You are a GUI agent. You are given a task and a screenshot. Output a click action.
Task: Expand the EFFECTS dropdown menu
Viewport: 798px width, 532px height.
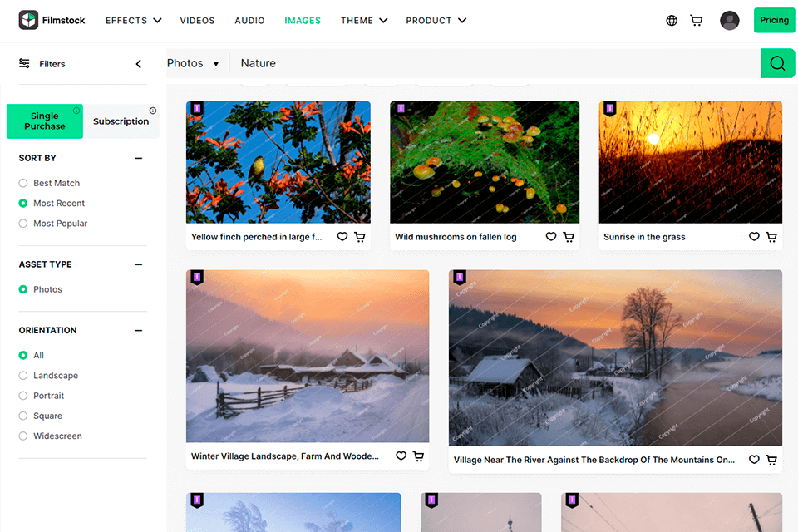click(133, 20)
